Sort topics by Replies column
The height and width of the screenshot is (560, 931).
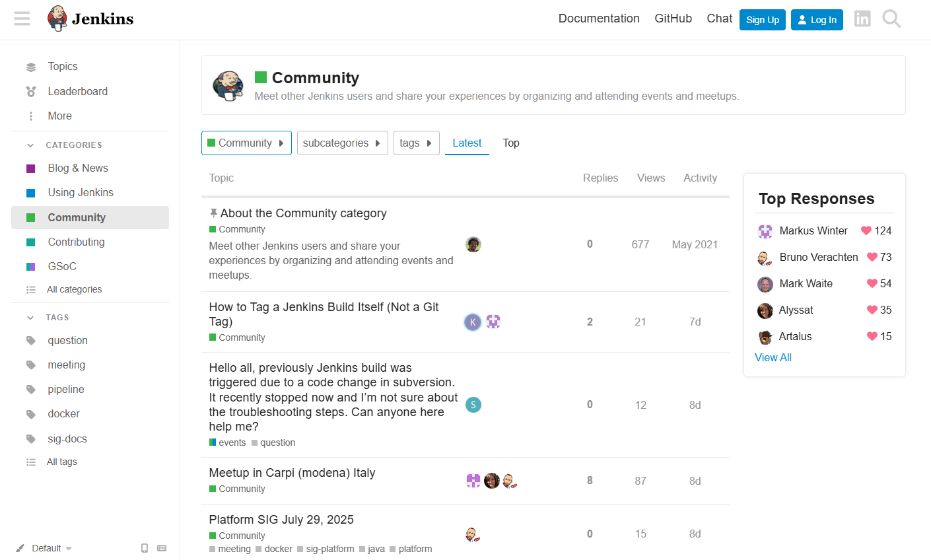click(x=600, y=178)
